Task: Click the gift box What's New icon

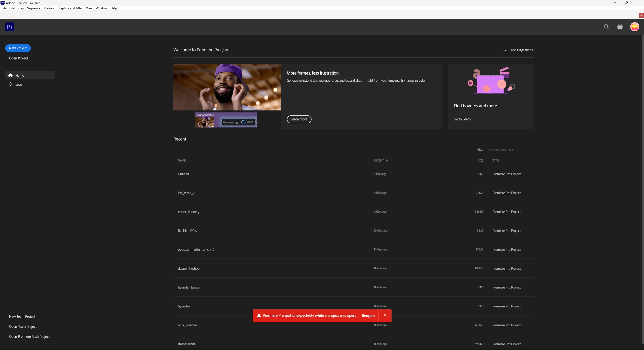Action: coord(620,27)
